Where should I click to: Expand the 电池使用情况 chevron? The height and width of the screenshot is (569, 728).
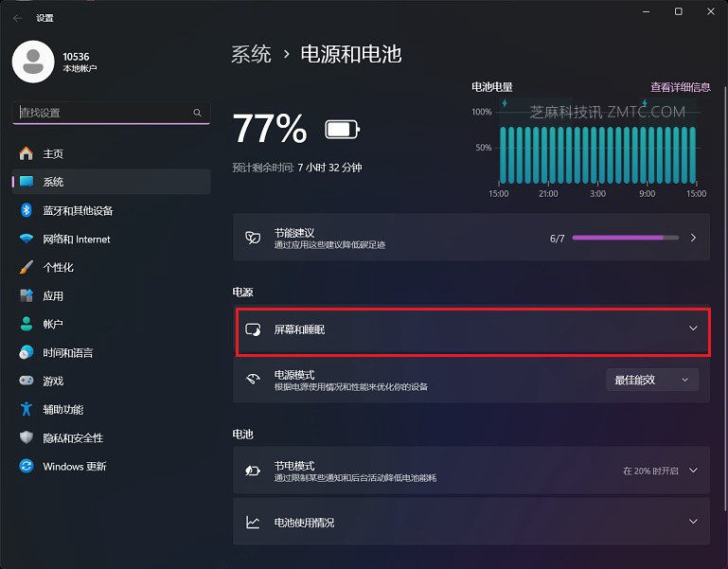693,522
